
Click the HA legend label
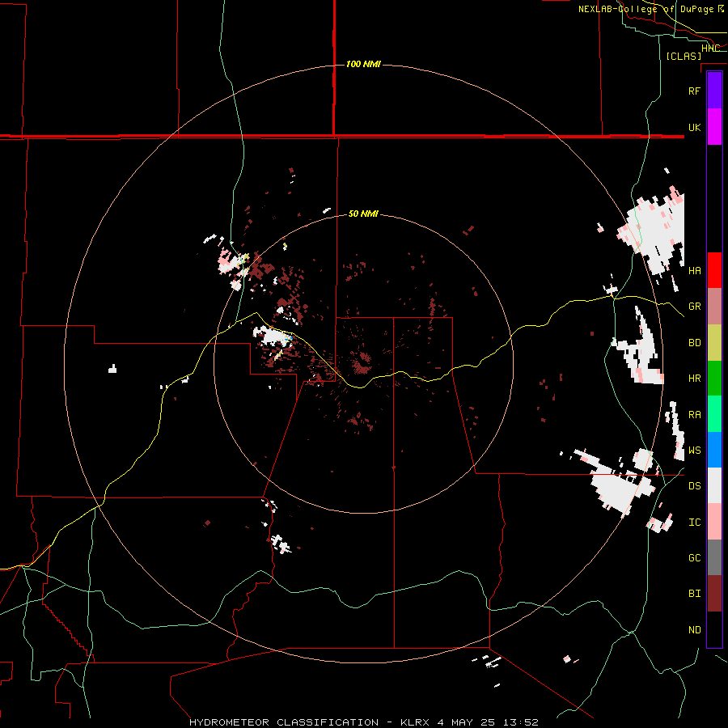694,270
